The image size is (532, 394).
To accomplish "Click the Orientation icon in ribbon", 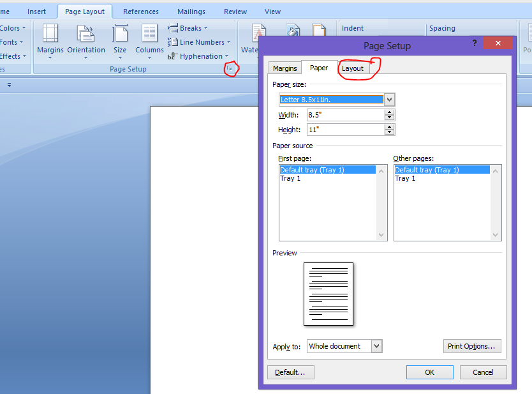I will (x=86, y=40).
